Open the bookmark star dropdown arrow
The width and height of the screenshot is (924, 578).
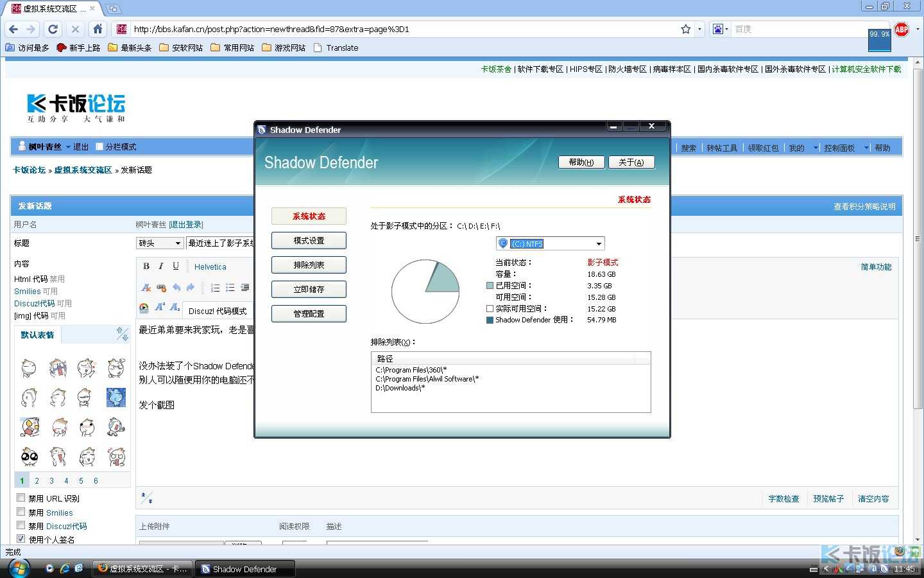tap(699, 29)
